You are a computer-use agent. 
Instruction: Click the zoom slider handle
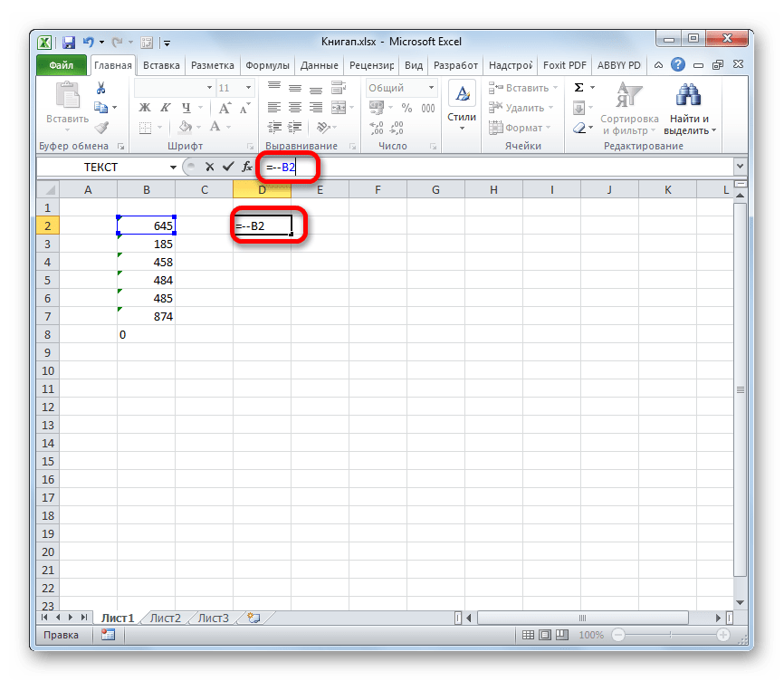(670, 635)
